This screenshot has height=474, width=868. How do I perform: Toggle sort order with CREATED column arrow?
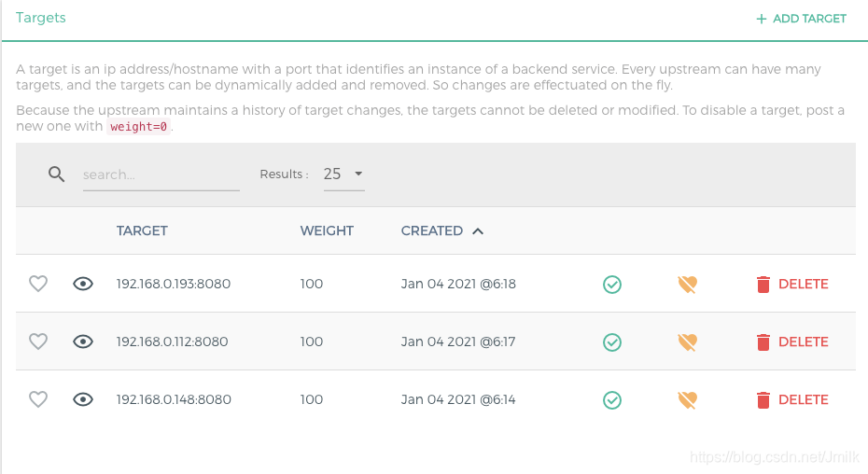pos(478,231)
